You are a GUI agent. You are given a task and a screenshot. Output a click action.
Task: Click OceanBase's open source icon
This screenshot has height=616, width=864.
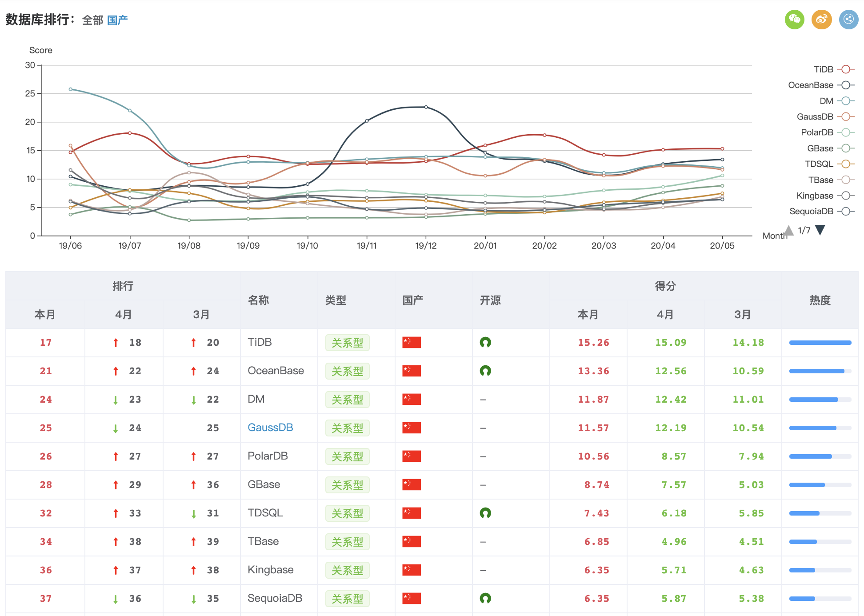pyautogui.click(x=485, y=371)
